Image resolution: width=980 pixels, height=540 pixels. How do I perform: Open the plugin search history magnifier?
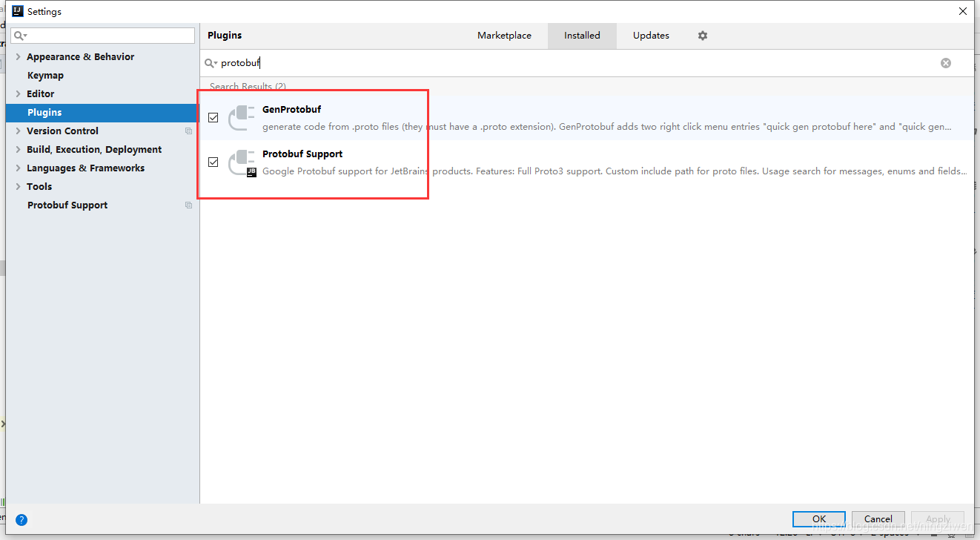(x=211, y=63)
